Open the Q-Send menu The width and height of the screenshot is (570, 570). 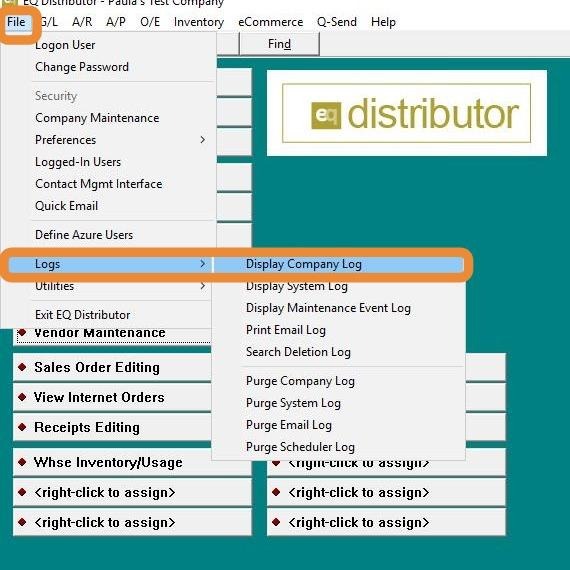coord(337,22)
